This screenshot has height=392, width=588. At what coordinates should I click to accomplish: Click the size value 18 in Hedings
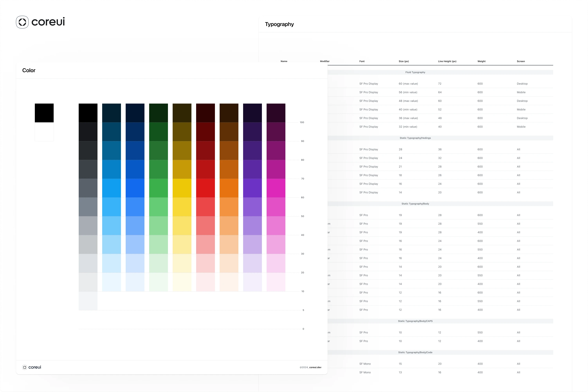[400, 175]
